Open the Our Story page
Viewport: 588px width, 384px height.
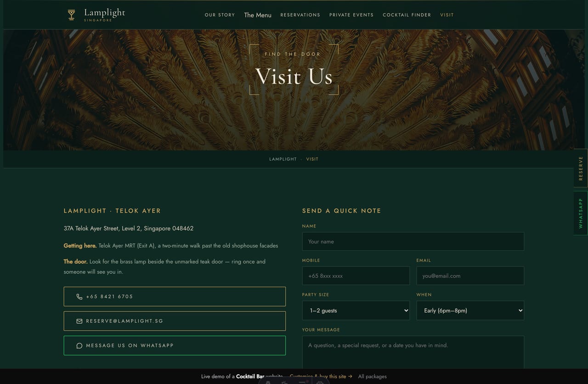click(220, 15)
